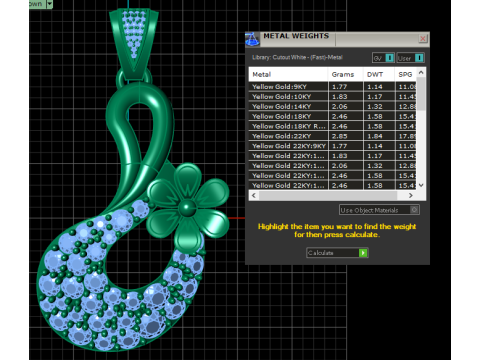
Task: Open the viewport name dropdown arrow
Action: (49, 4)
